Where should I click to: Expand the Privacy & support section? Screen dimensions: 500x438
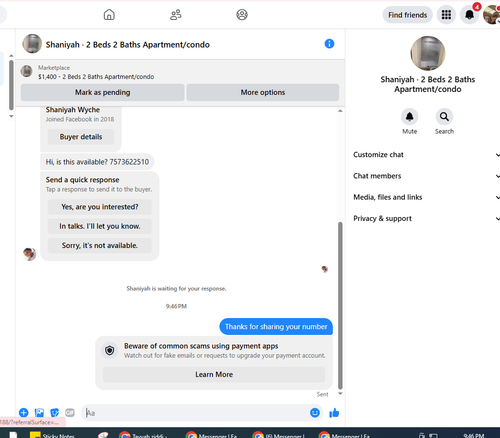click(x=426, y=219)
